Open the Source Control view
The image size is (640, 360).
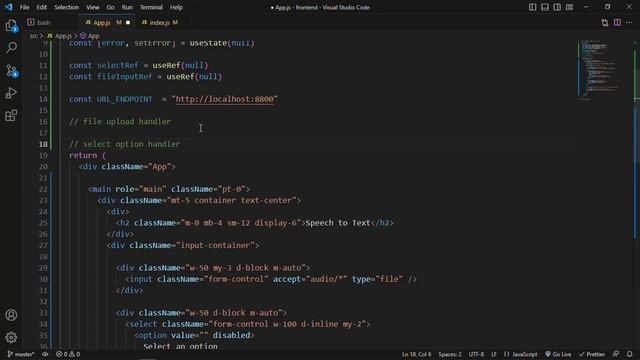coord(11,71)
